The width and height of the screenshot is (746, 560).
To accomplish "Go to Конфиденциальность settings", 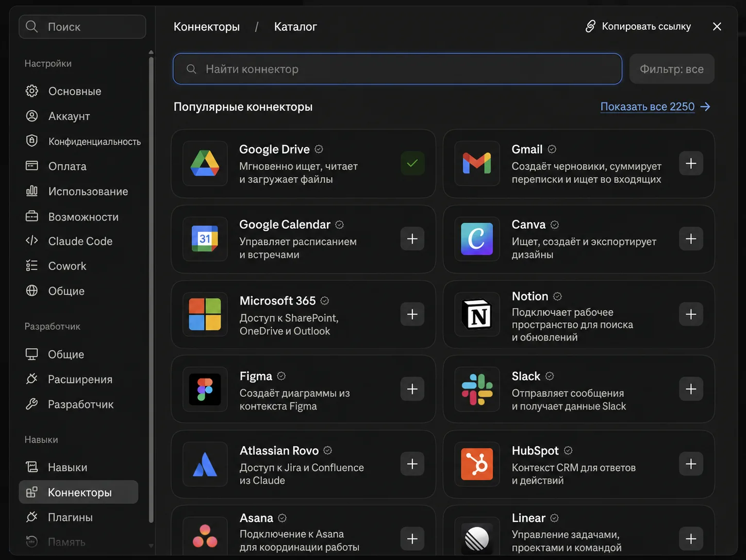I will click(78, 141).
